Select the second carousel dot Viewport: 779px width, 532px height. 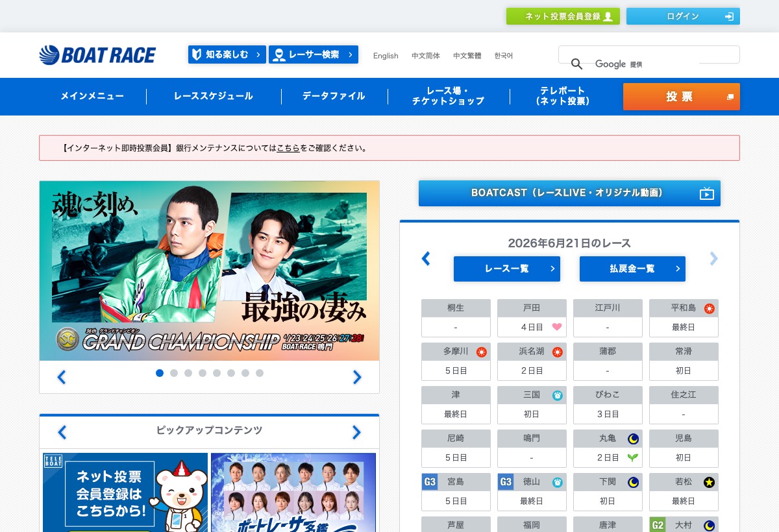point(174,373)
